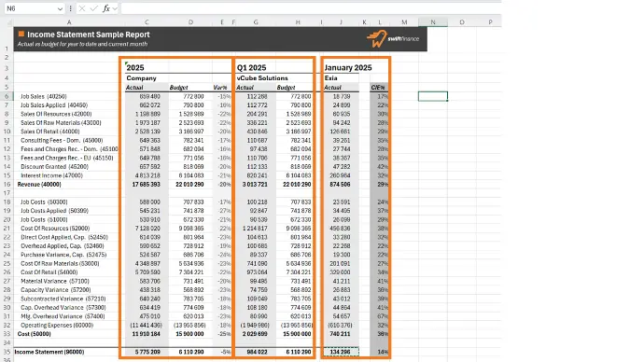Click the 'vCube Solutions' entity cell
The height and width of the screenshot is (362, 644).
click(262, 78)
